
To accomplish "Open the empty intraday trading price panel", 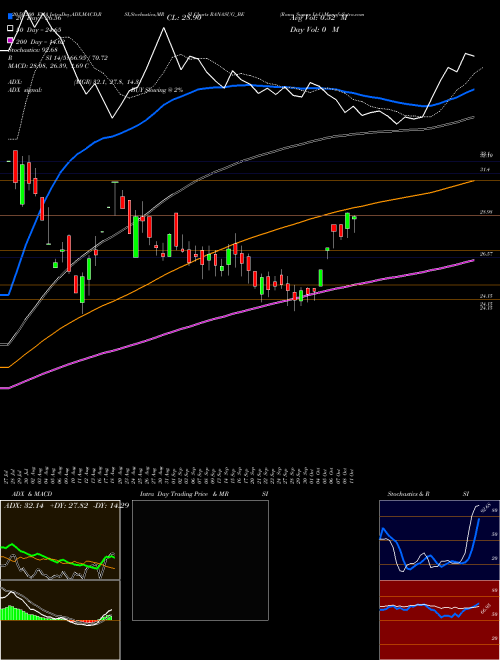I will [200, 560].
